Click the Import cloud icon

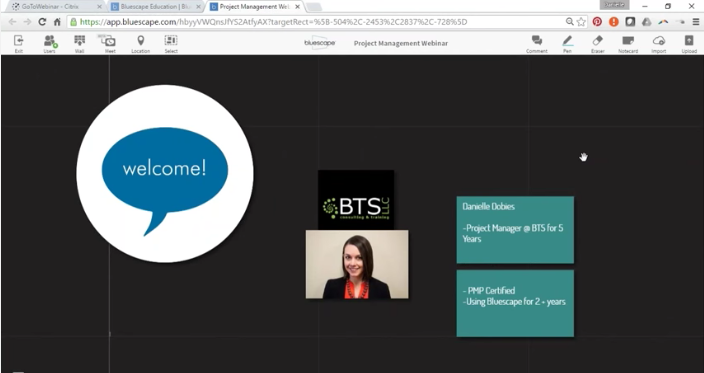(659, 41)
